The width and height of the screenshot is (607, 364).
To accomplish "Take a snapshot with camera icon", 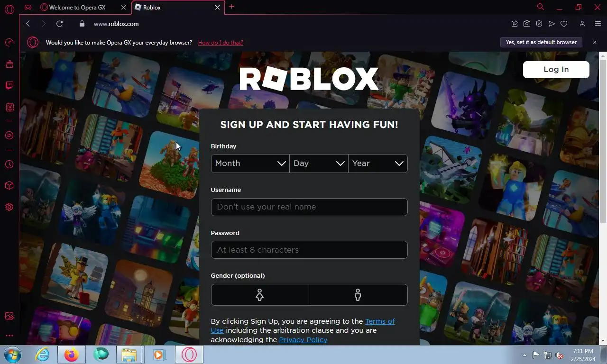I will click(x=527, y=24).
